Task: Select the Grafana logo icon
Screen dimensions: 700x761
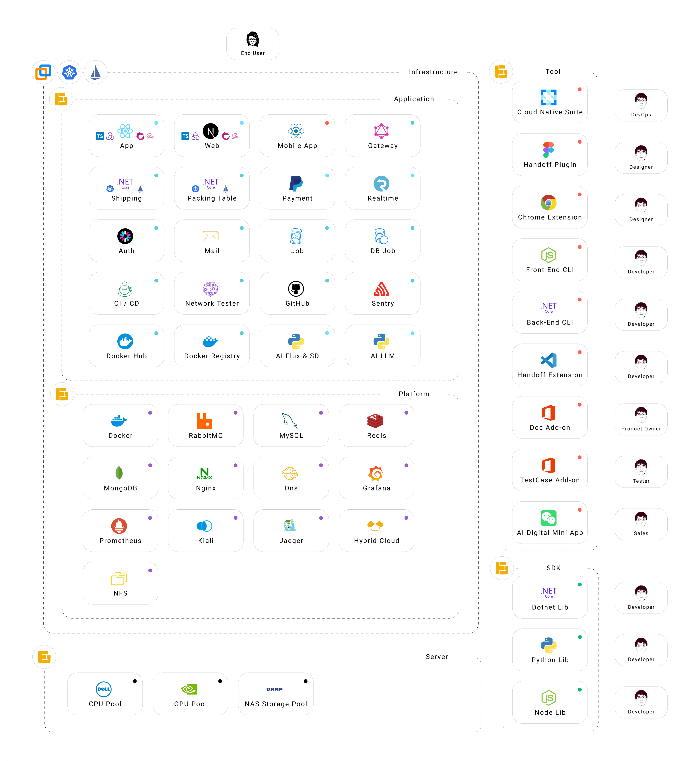Action: point(375,474)
